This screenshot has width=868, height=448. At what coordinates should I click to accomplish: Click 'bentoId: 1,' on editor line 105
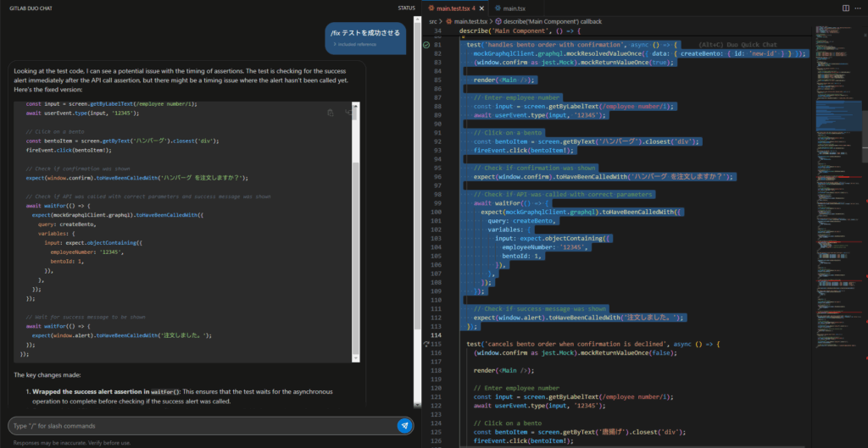522,256
